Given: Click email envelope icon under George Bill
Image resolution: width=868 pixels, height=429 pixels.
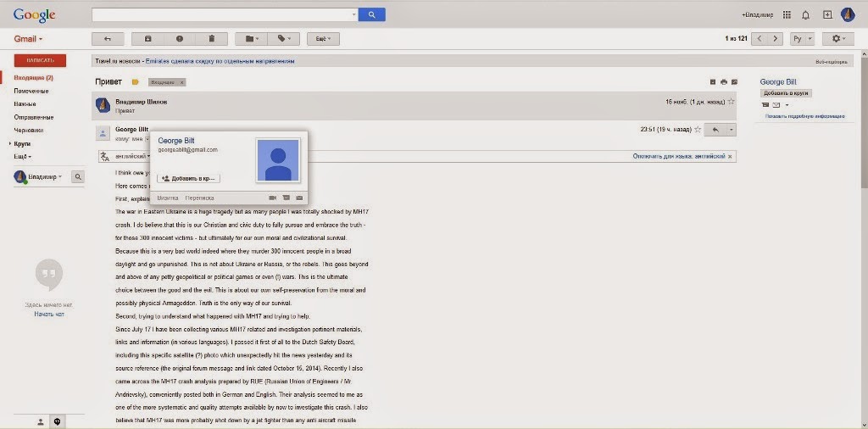Looking at the screenshot, I should click(776, 104).
